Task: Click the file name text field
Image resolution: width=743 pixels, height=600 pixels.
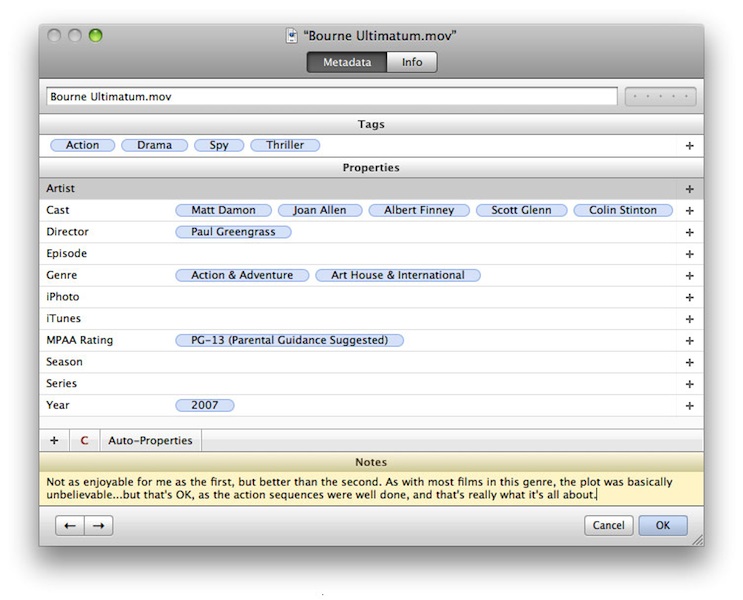Action: [x=331, y=97]
